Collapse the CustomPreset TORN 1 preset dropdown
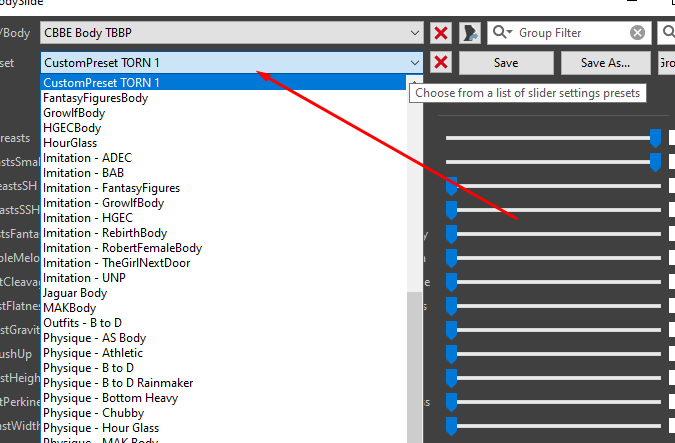Viewport: 675px width, 443px height. pos(416,62)
